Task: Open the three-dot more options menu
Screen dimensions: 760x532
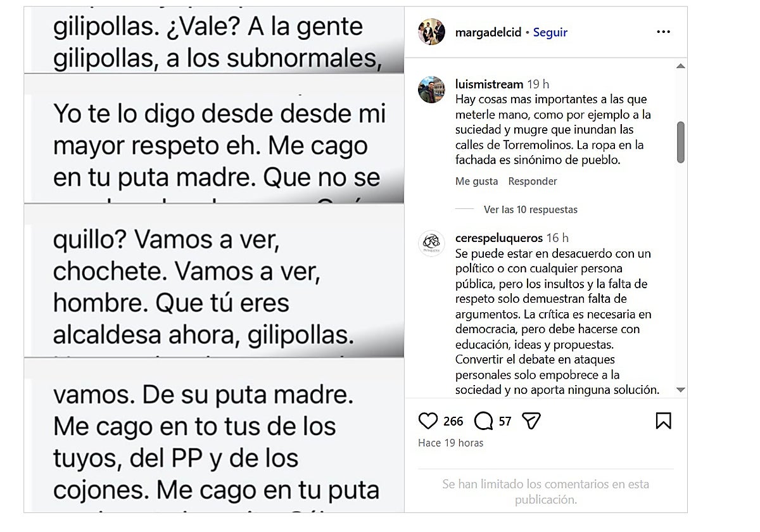Action: (663, 32)
